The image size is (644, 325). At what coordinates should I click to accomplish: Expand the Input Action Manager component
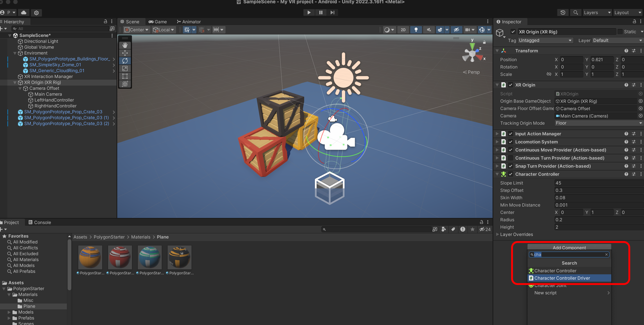[497, 134]
